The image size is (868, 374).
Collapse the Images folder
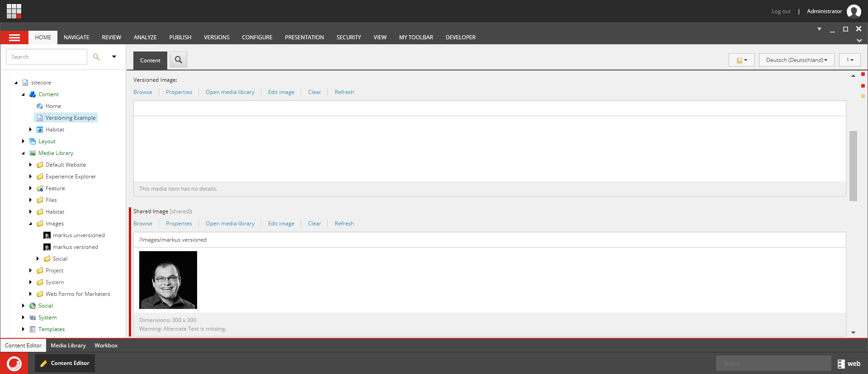coord(31,224)
